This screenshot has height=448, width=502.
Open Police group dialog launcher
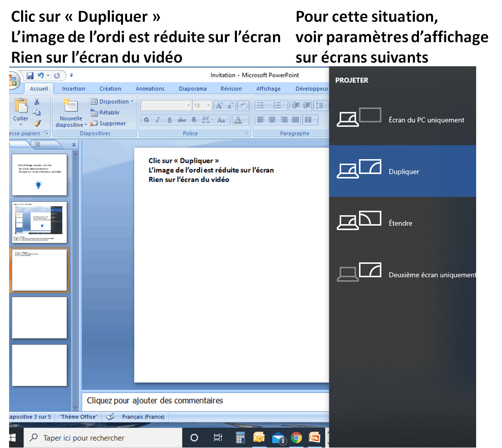click(247, 133)
